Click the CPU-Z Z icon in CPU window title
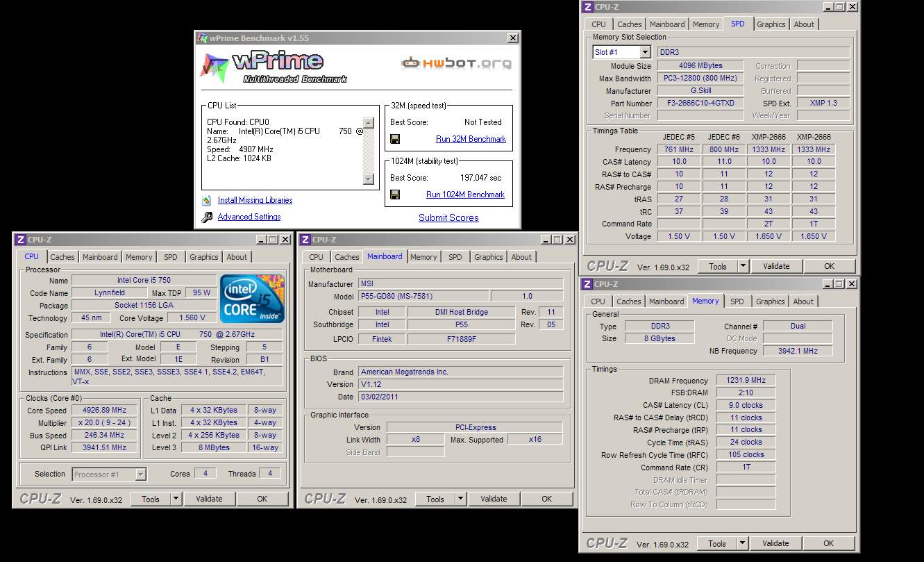The width and height of the screenshot is (924, 562). [20, 240]
